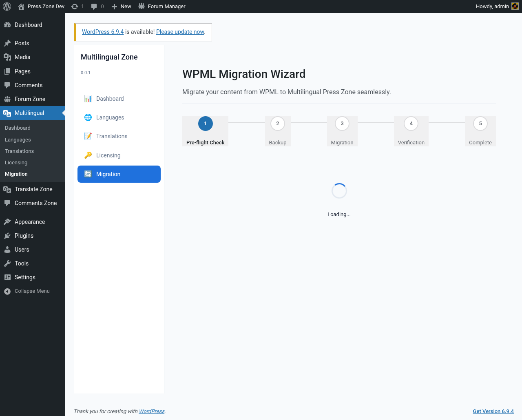Click the Settings sliders icon
This screenshot has width=522, height=420.
click(7, 277)
